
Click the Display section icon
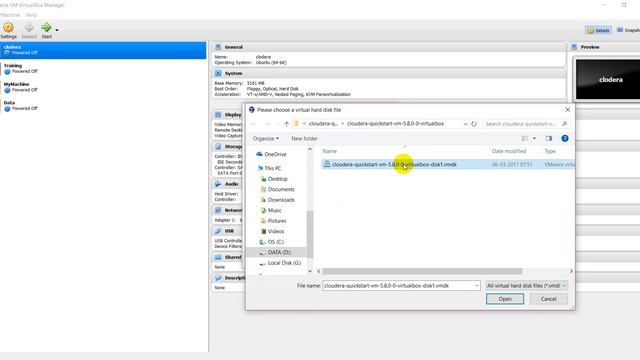[x=218, y=115]
